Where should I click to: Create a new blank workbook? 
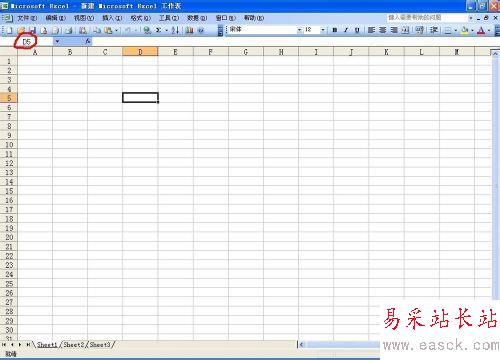(x=9, y=30)
